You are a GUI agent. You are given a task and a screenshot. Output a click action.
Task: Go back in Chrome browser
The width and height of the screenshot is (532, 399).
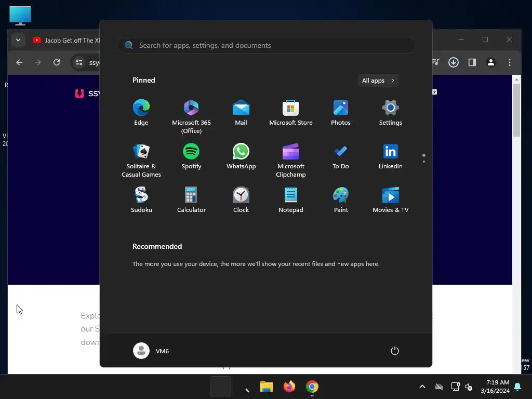[19, 62]
